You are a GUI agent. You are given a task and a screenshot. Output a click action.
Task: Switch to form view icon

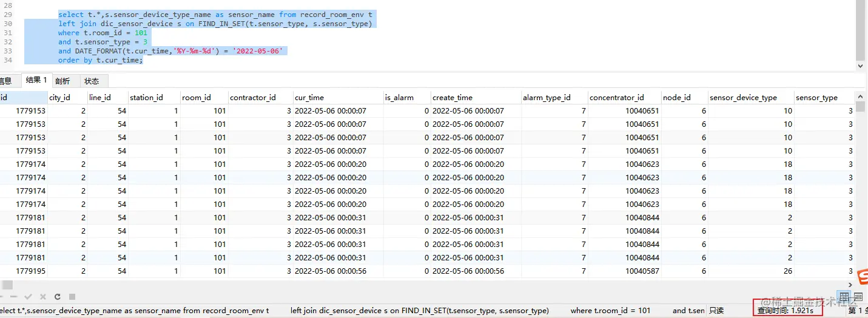tap(858, 297)
